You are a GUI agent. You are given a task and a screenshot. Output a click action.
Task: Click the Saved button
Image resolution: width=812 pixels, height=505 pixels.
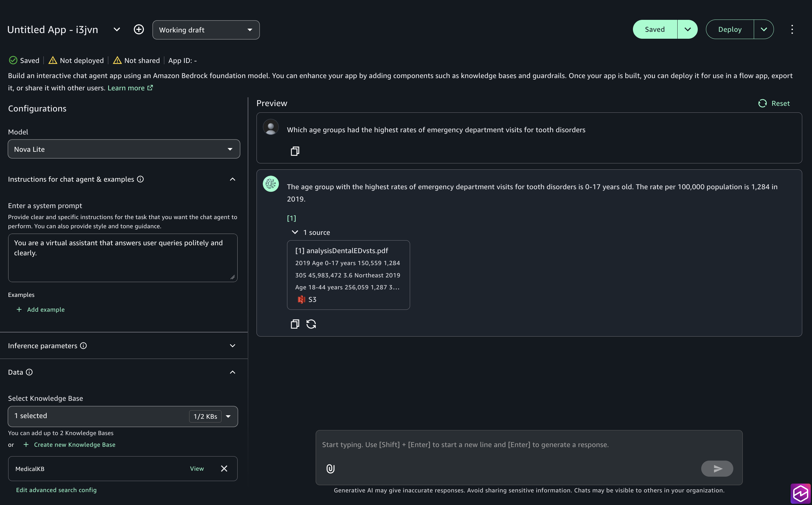point(655,29)
